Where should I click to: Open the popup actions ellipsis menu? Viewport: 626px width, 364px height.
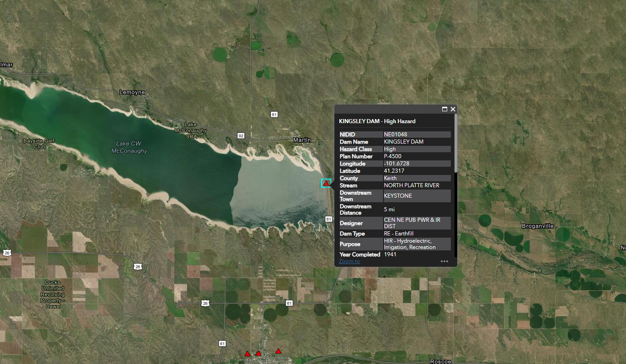444,261
